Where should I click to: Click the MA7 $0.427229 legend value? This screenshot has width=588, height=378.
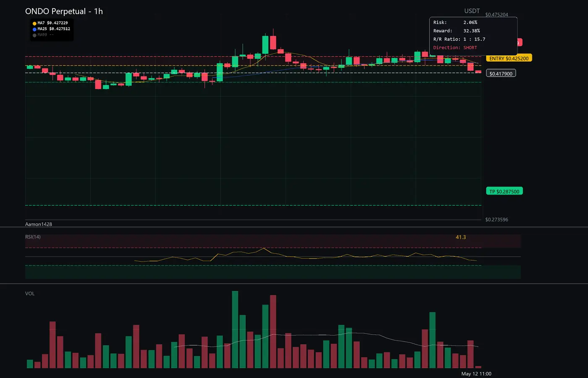click(x=52, y=23)
